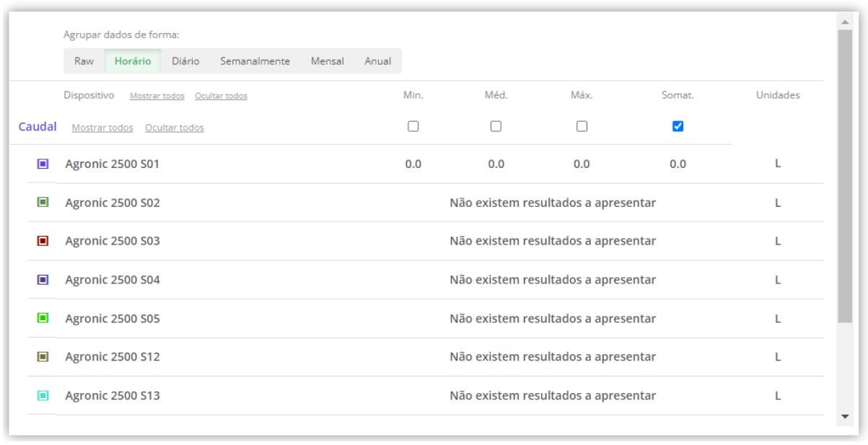Screen dimensions: 868x445
Task: Toggle Agronic 2500 S12 olive marker
Action: tap(43, 356)
